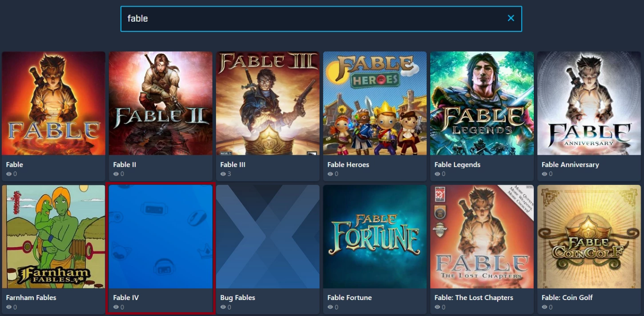Select the Fable IV placeholder blue cover
The height and width of the screenshot is (316, 644).
click(x=161, y=237)
